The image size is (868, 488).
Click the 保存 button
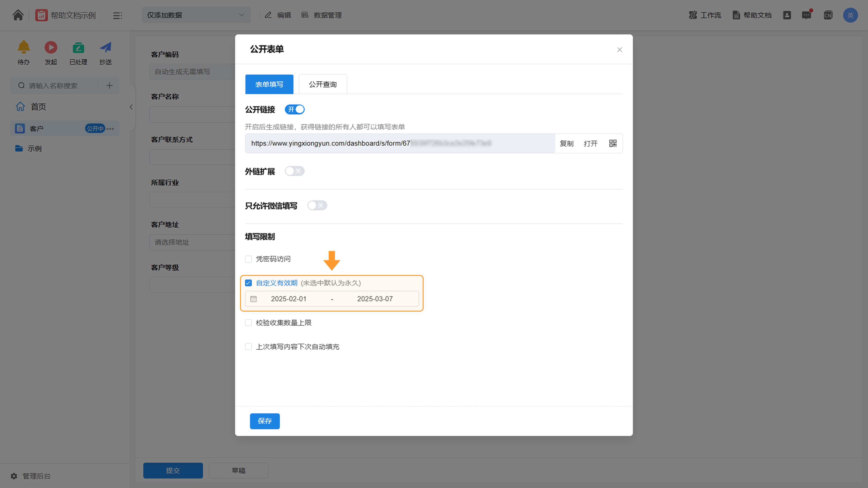pyautogui.click(x=265, y=421)
